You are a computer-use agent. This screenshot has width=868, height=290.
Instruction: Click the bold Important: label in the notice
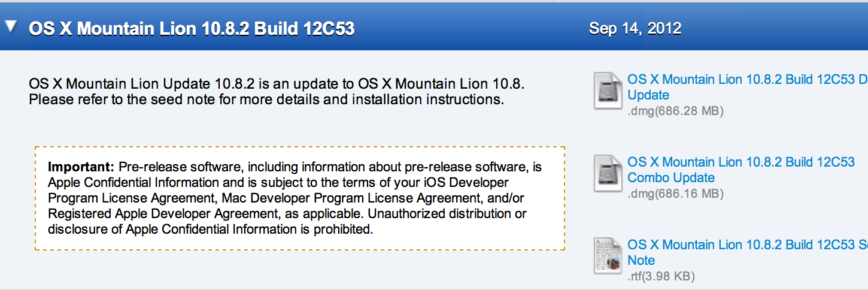(x=81, y=167)
